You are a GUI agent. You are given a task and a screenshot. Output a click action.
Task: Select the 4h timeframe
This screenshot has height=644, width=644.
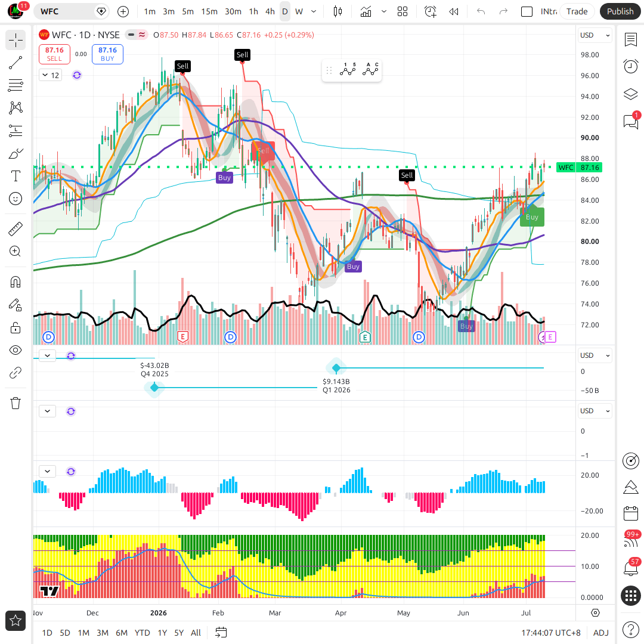(270, 11)
